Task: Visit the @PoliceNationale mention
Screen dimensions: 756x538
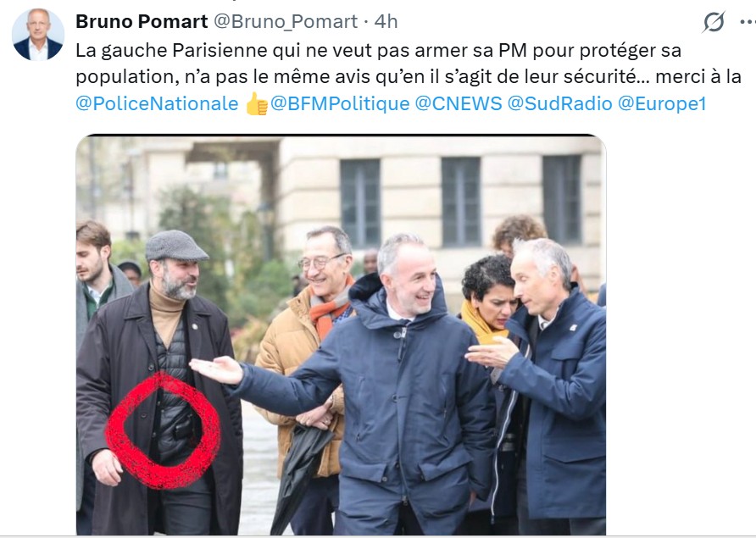Action: tap(157, 103)
